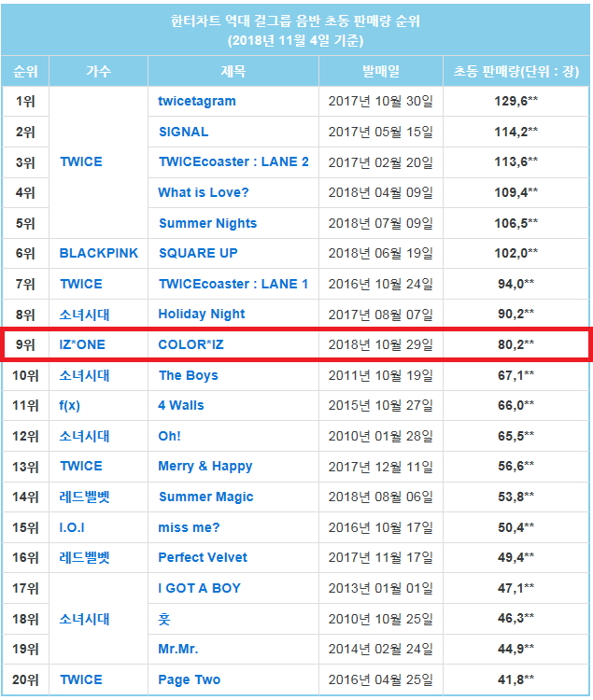The image size is (593, 700).
Task: Click the sales value 50,4**
Action: point(516,527)
